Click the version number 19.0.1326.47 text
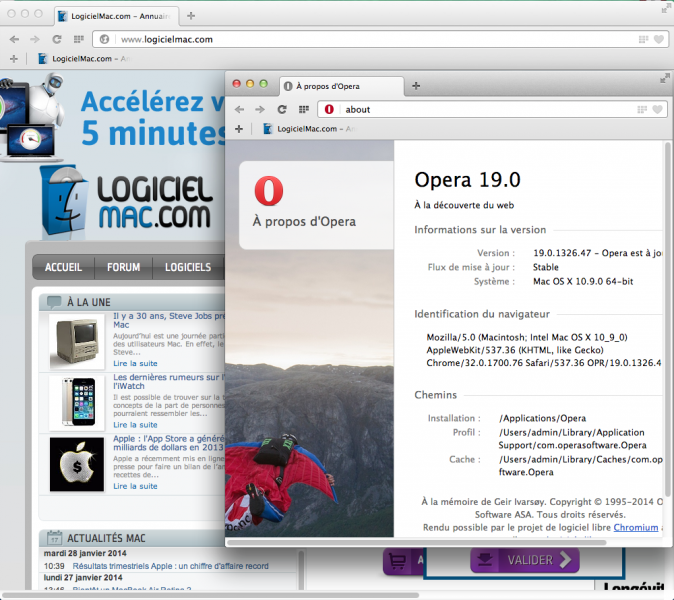Screen dimensions: 674x600 [562, 253]
